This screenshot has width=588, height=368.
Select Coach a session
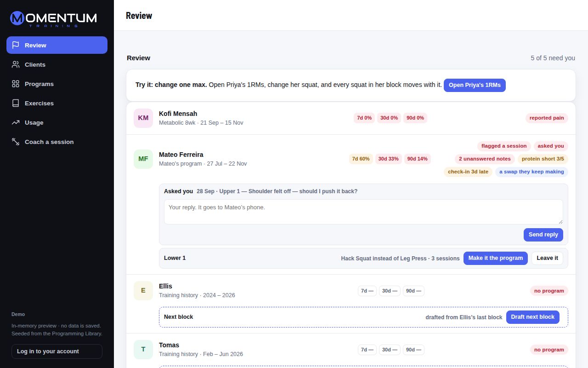57,142
